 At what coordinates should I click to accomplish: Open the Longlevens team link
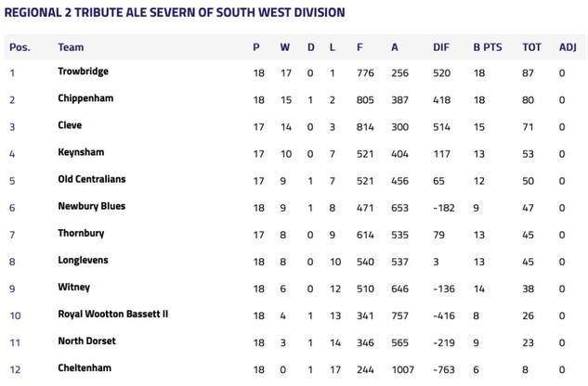pyautogui.click(x=83, y=260)
